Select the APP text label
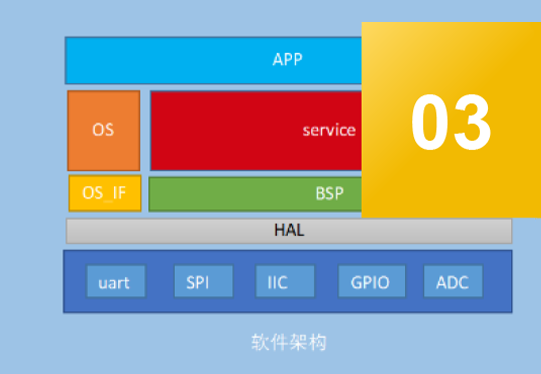The height and width of the screenshot is (374, 541). pyautogui.click(x=287, y=59)
